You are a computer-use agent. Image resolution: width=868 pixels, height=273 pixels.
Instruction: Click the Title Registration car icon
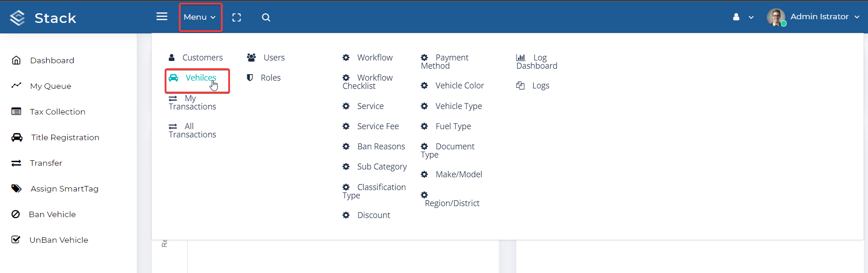coord(17,137)
